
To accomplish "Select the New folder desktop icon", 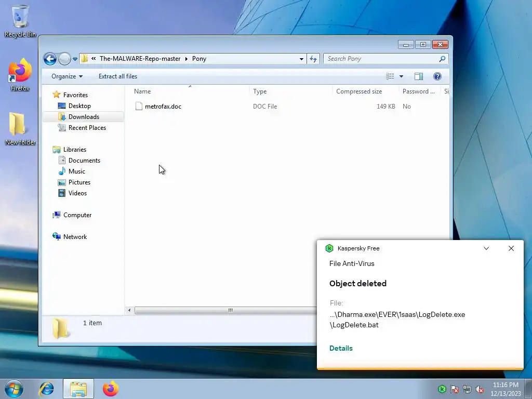I will (x=20, y=129).
